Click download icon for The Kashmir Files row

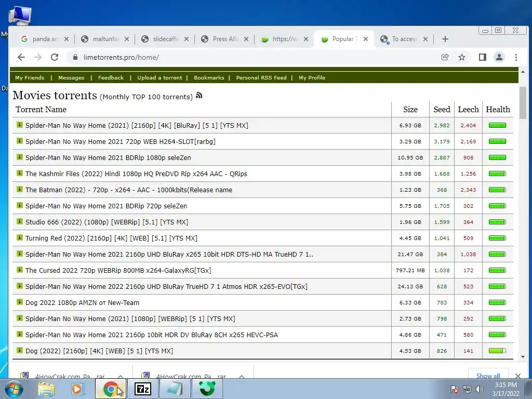coord(20,173)
